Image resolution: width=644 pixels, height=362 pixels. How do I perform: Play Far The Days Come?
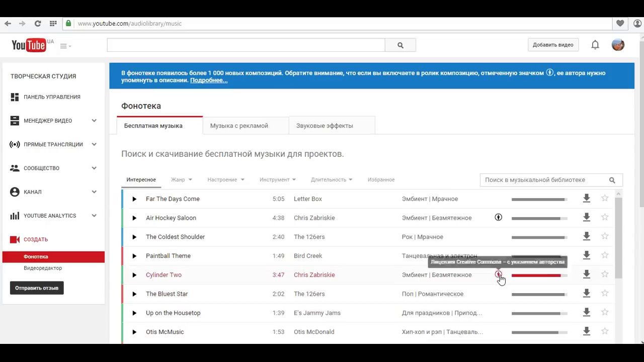[134, 199]
